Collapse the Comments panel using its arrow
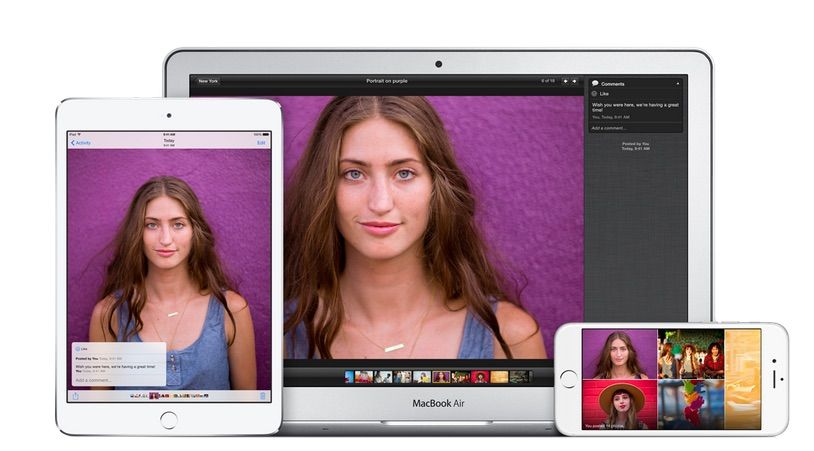The width and height of the screenshot is (814, 451). click(677, 83)
